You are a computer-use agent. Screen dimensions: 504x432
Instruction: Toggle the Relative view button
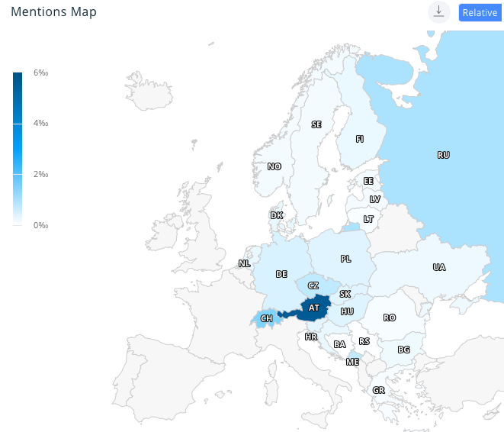[x=480, y=12]
